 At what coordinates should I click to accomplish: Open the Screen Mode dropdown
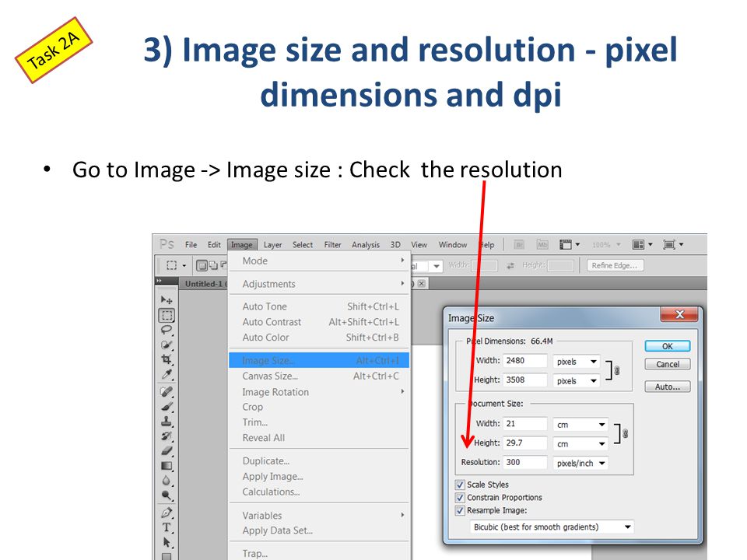point(673,245)
